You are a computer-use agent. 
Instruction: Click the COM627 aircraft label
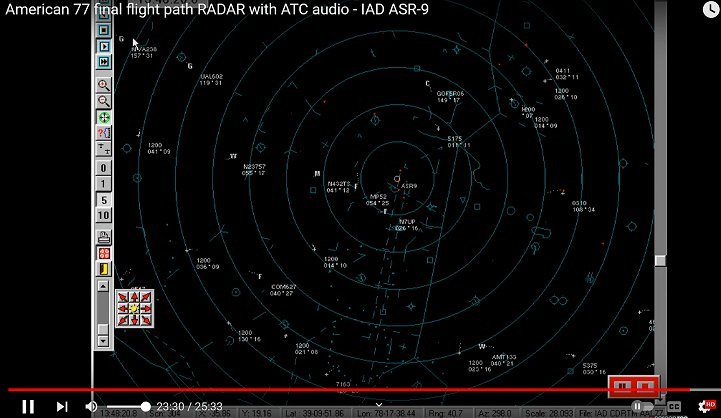coord(284,287)
